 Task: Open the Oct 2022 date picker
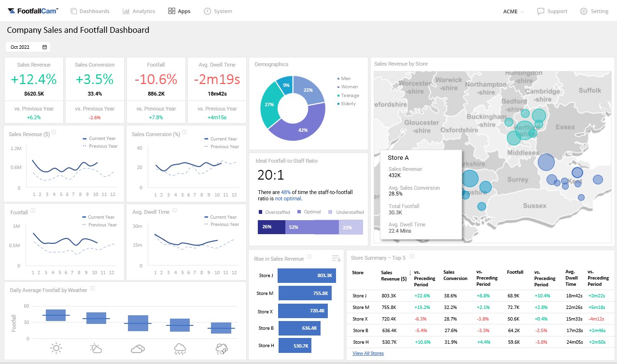(x=28, y=47)
